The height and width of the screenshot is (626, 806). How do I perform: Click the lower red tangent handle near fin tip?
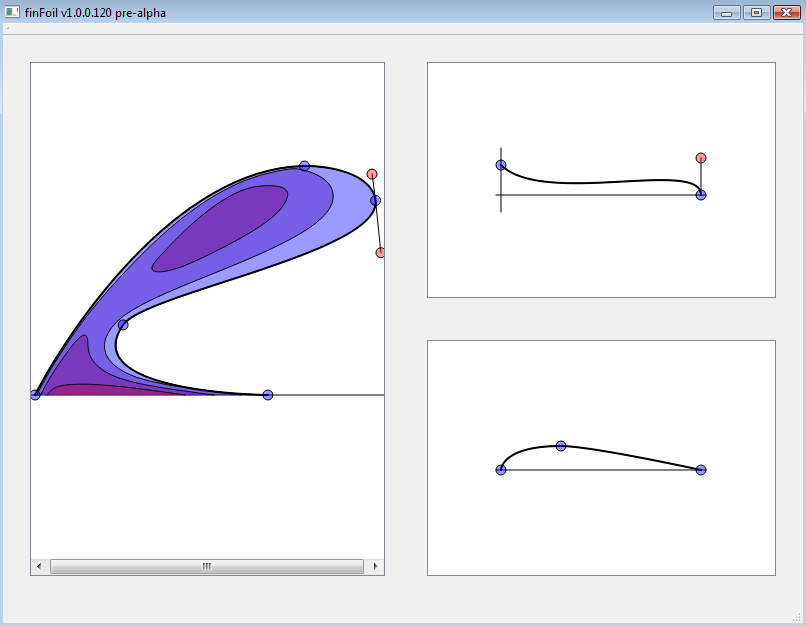click(380, 252)
